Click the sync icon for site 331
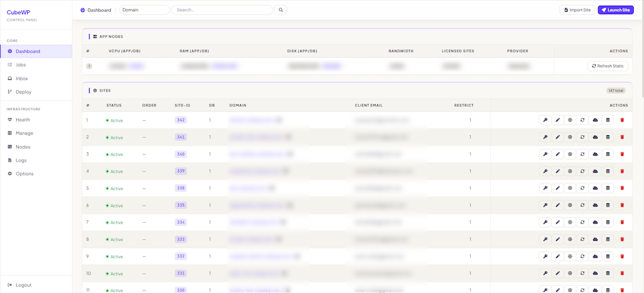This screenshot has height=293, width=644. [x=582, y=273]
